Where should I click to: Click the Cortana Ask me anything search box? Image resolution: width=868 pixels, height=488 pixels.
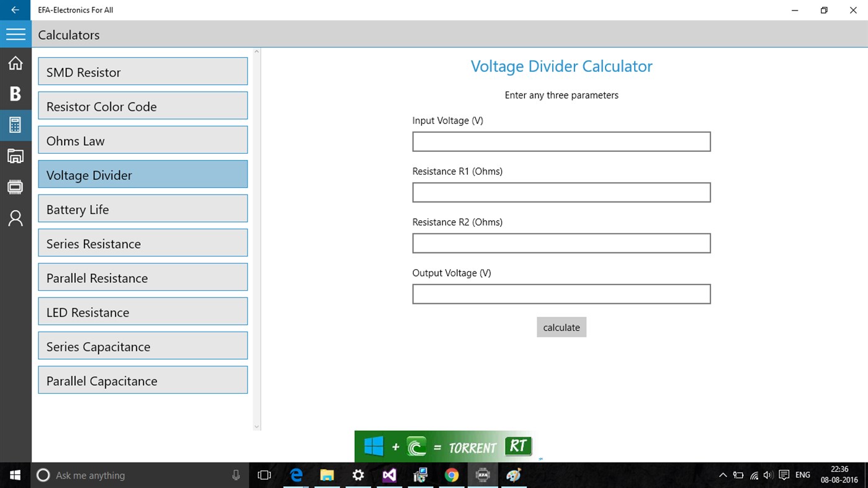click(141, 475)
